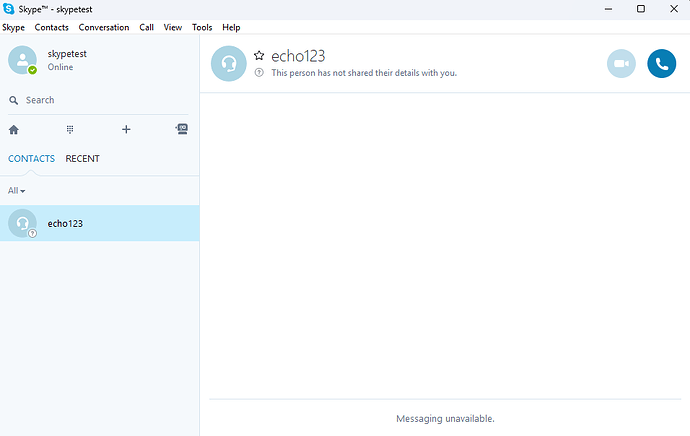Click the plus icon to add a contact
The width and height of the screenshot is (690, 436).
(x=126, y=129)
